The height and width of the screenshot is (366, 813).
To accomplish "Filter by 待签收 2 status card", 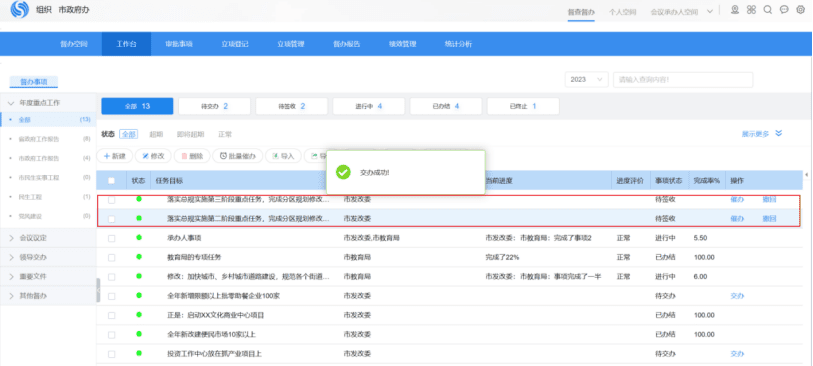I will [292, 106].
